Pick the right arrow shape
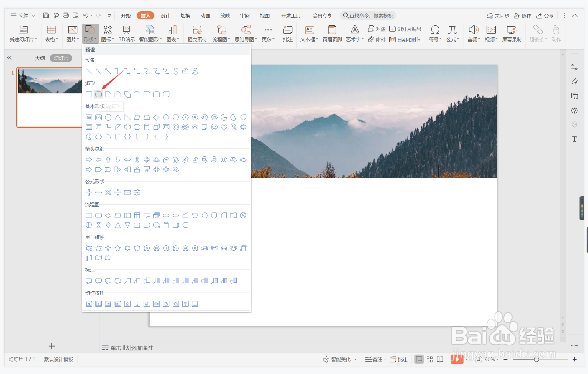 click(89, 160)
